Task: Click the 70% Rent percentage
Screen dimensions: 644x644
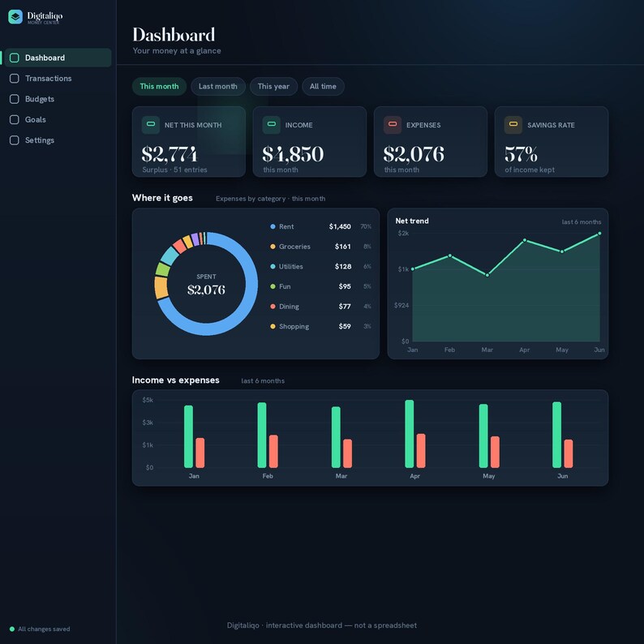Action: (x=366, y=227)
